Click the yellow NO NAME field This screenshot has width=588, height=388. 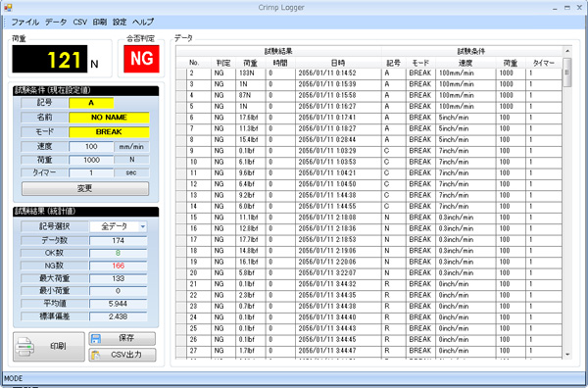pos(109,118)
